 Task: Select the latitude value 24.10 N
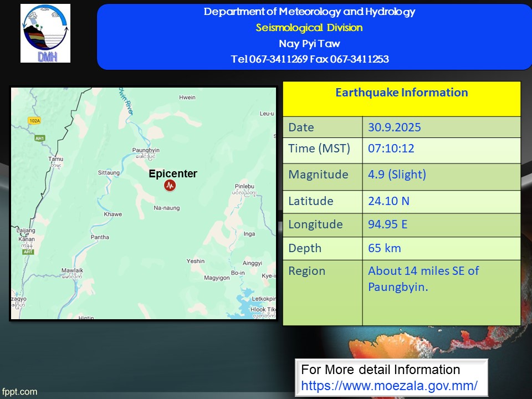point(388,201)
